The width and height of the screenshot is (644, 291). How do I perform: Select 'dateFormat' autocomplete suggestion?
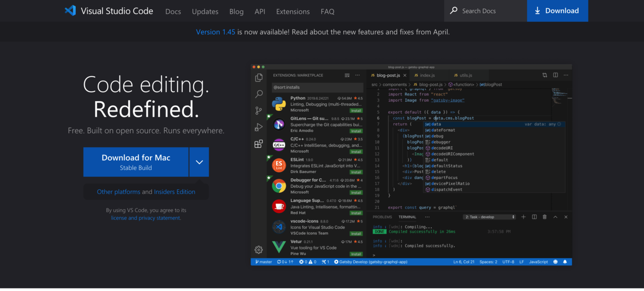443,130
